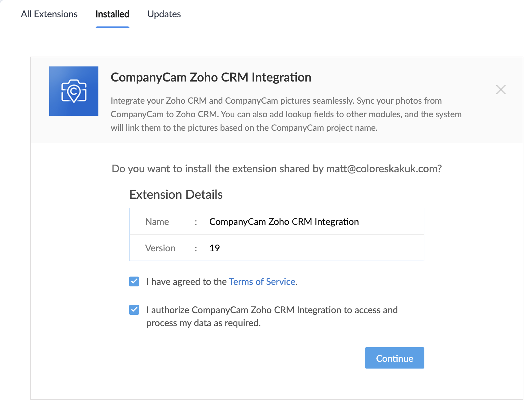Select the Installed tab
This screenshot has height=411, width=532.
pos(112,14)
